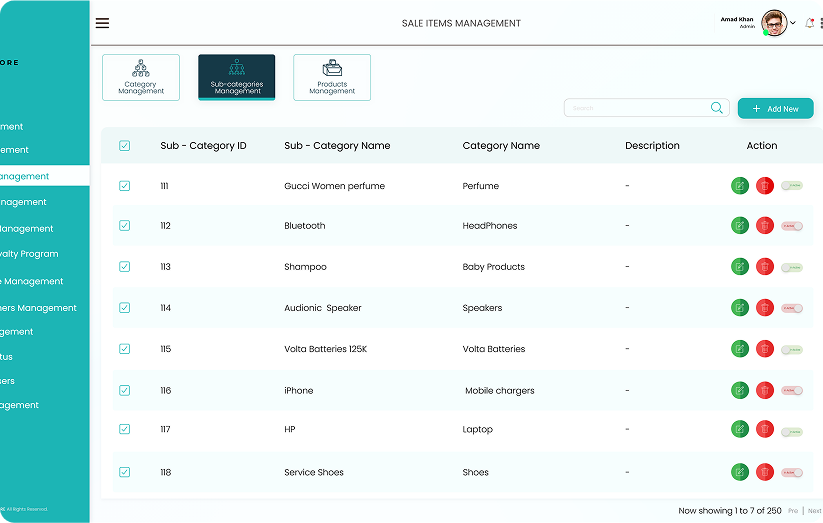
Task: Click the notification bell icon
Action: tap(809, 23)
